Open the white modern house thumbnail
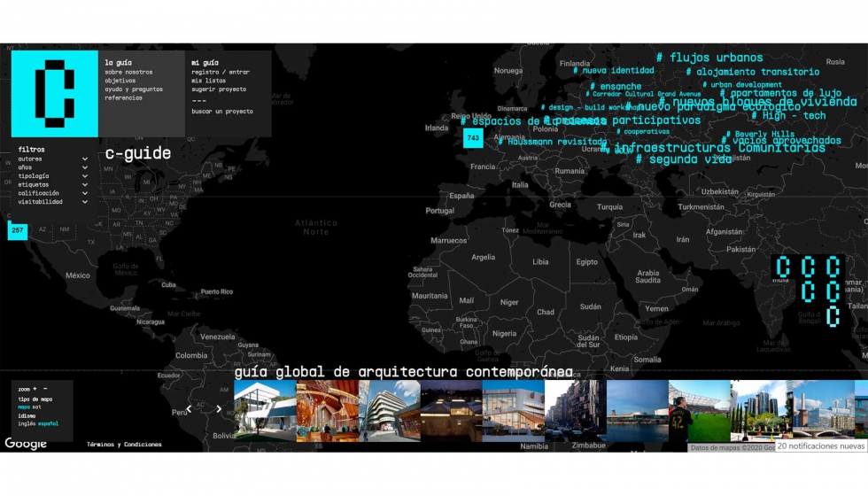 (x=265, y=411)
